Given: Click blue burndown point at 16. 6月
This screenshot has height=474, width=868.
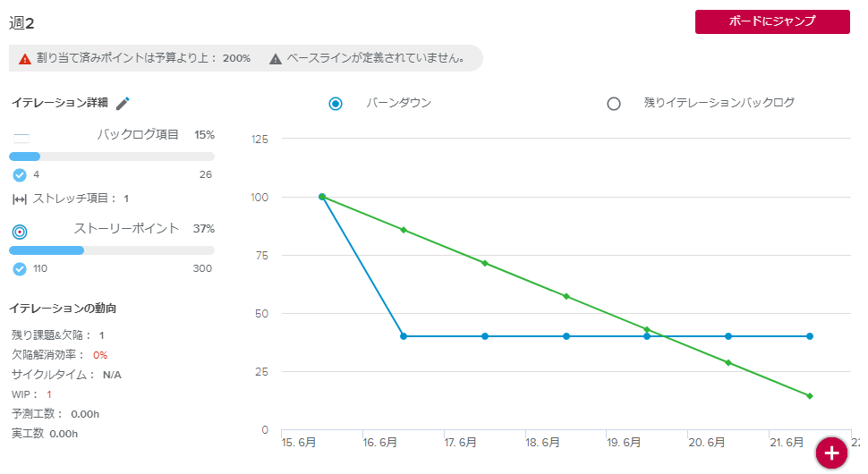Looking at the screenshot, I should (x=404, y=336).
